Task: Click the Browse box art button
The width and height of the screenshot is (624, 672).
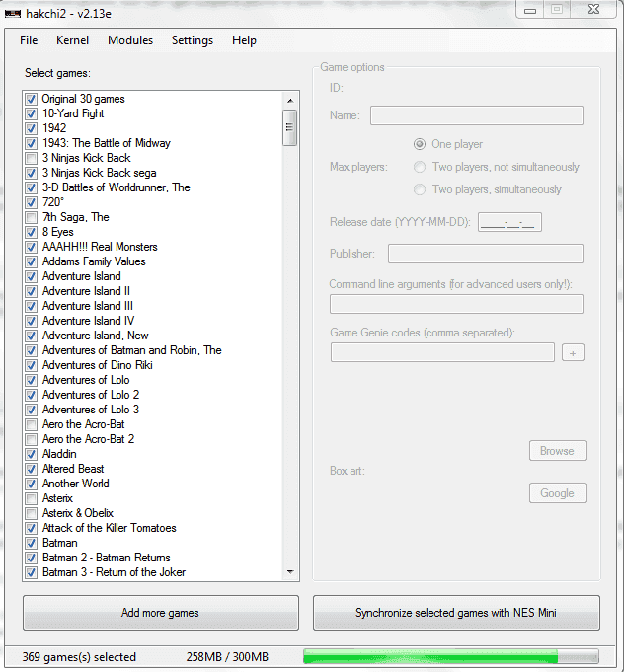Action: coord(558,451)
